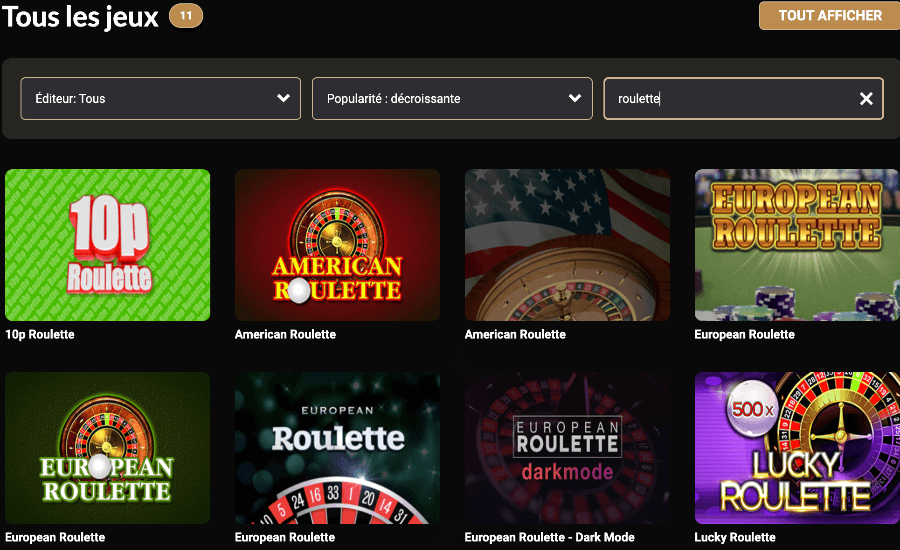Open American Roulette with the US flag image
This screenshot has height=550, width=900.
pyautogui.click(x=567, y=245)
